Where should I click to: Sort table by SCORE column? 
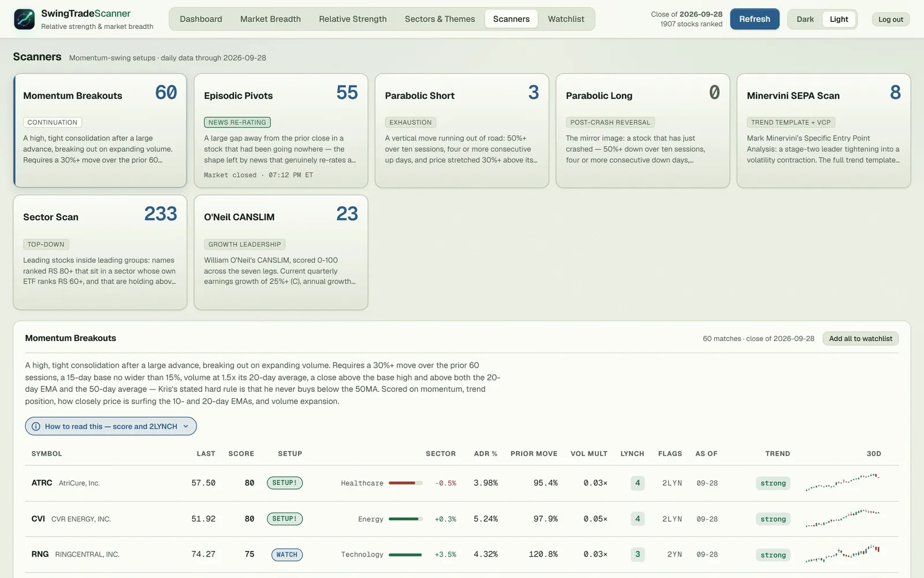pos(241,454)
